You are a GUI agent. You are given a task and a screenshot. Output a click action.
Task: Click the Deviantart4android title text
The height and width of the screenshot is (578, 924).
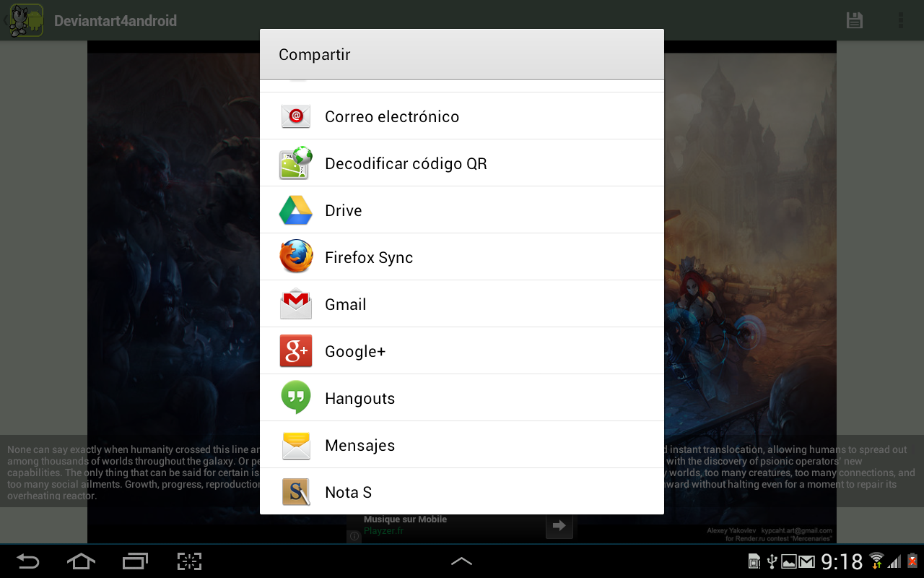click(115, 21)
